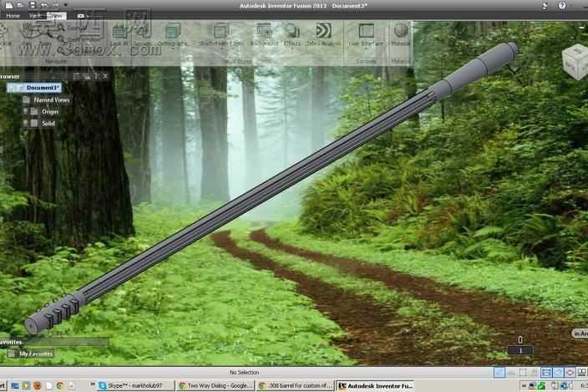Open the Effects dropdown in ribbon
This screenshot has width=588, height=392.
[292, 34]
